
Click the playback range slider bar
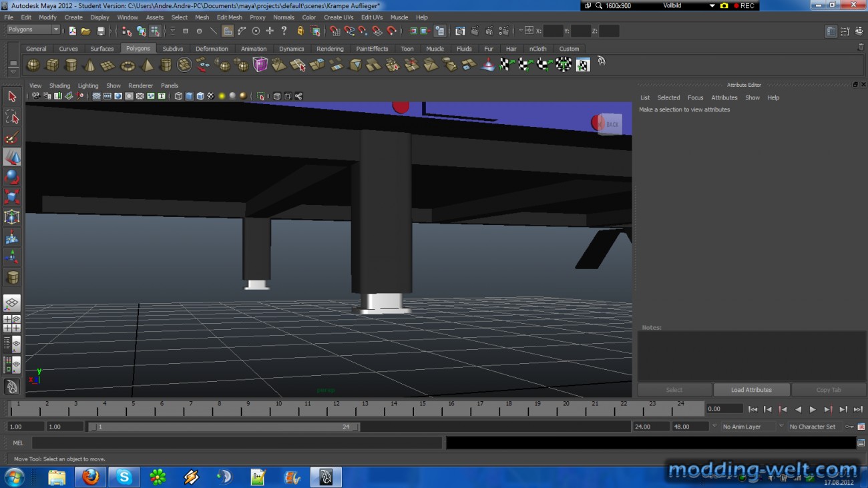click(224, 427)
